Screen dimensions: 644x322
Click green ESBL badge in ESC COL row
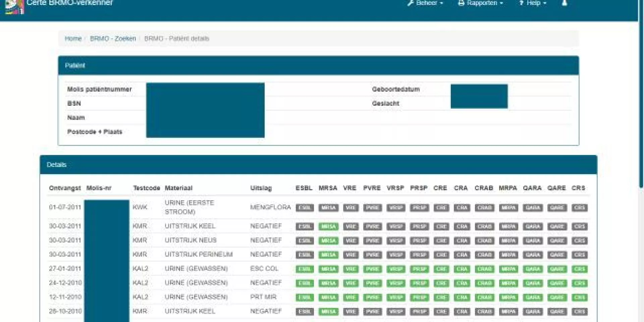coord(305,269)
